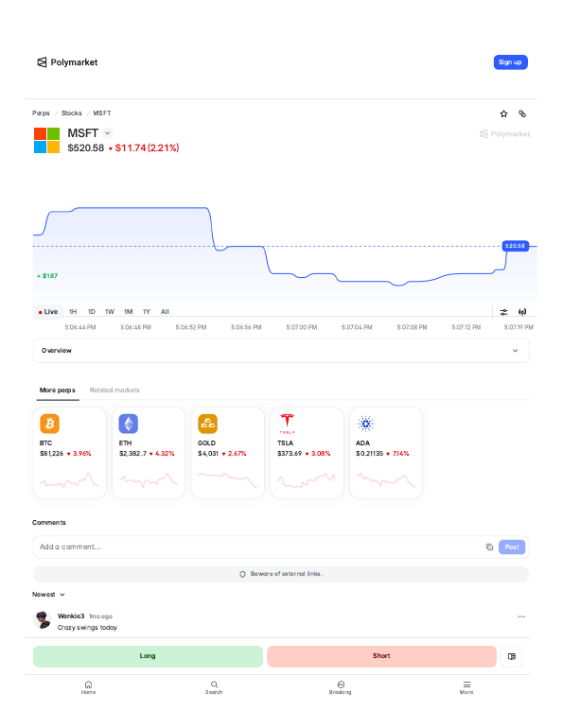Open the Newest sort dropdown
This screenshot has height=728, width=563.
pos(48,595)
